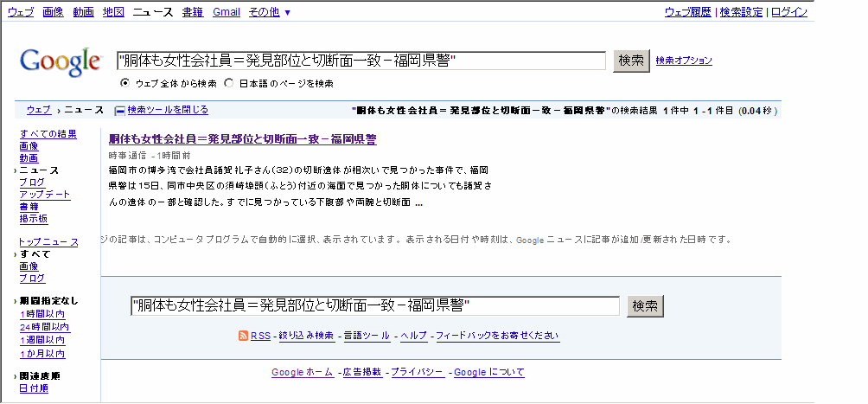
Task: Click the 検索ツールを閉じる minus icon
Action: click(x=119, y=110)
